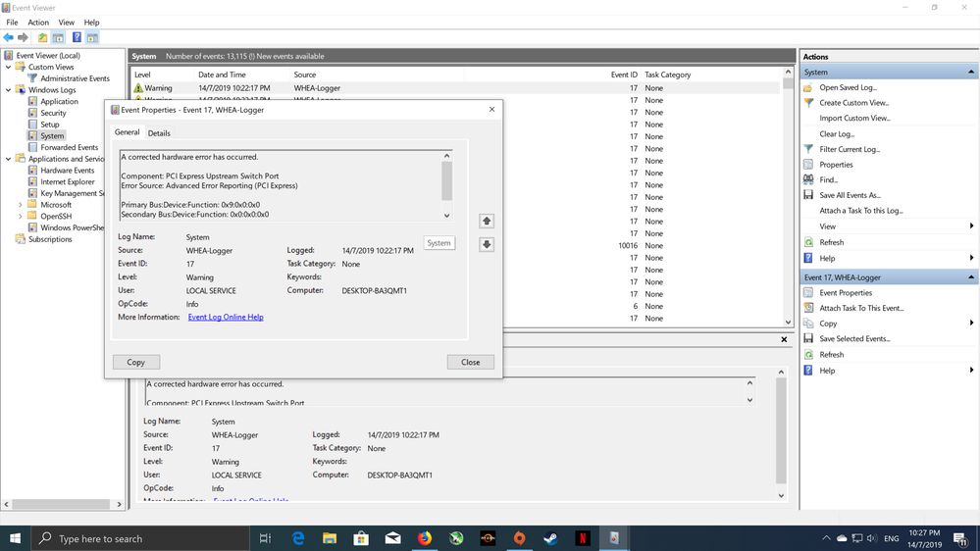
Task: Close the preview pane with its X
Action: (784, 339)
